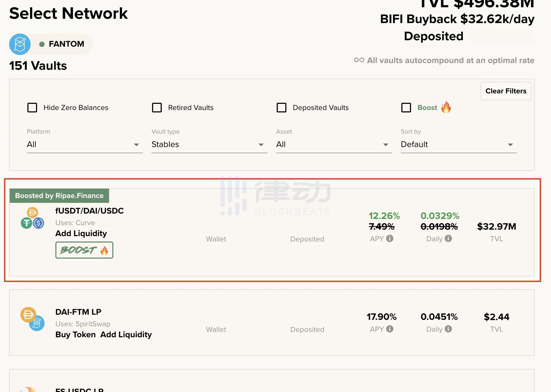
Task: Click the autocompound infinity icon
Action: coord(359,60)
